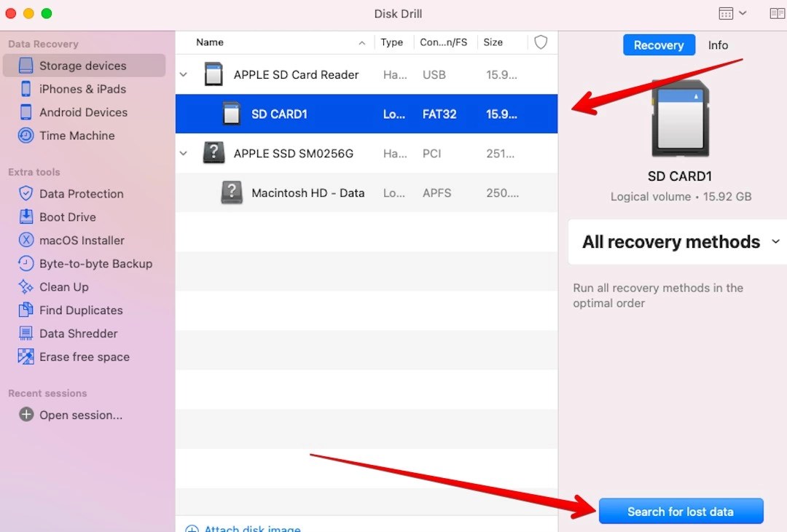Click the PCI connection cell

click(x=431, y=153)
